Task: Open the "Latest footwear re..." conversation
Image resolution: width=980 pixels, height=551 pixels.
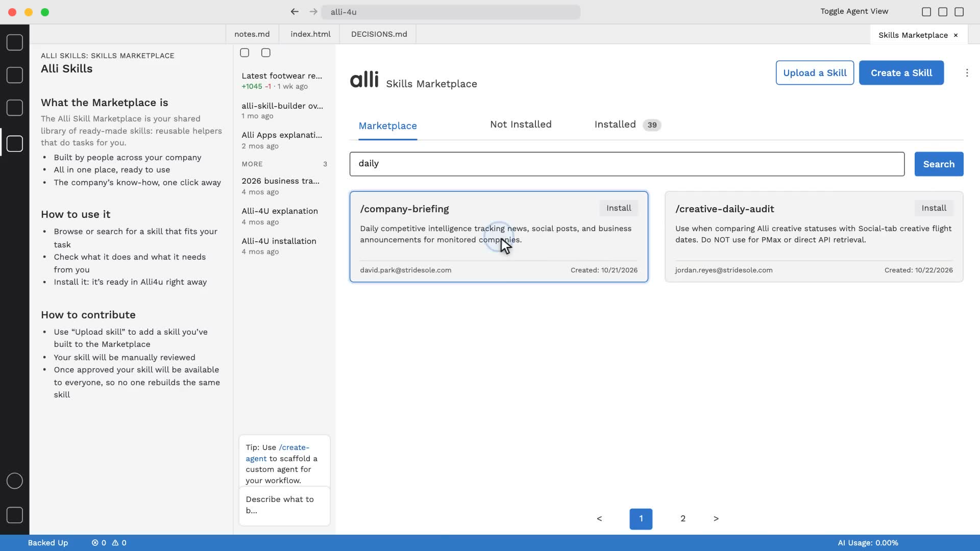Action: pos(284,81)
